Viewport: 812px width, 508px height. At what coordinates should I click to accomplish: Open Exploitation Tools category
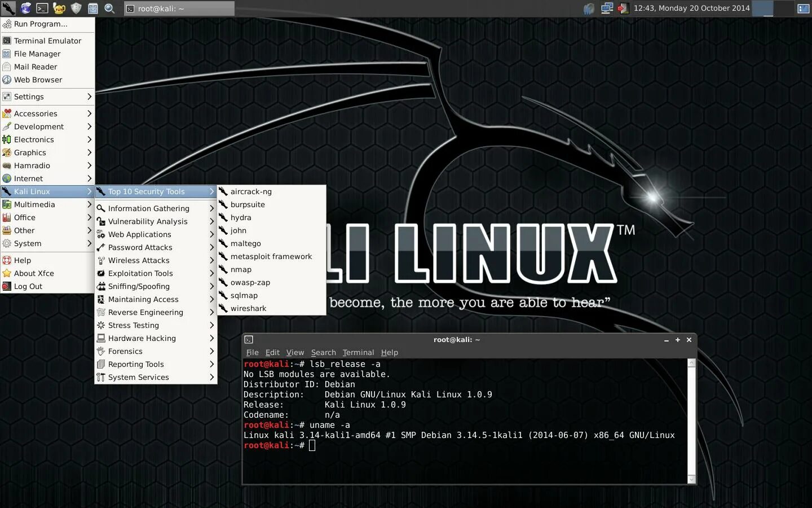pos(156,273)
